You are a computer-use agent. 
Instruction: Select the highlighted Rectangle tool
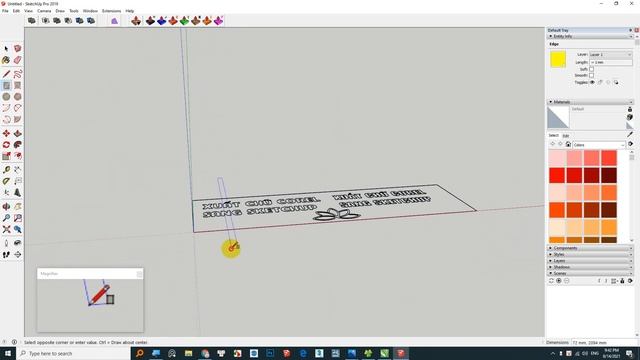pyautogui.click(x=6, y=85)
